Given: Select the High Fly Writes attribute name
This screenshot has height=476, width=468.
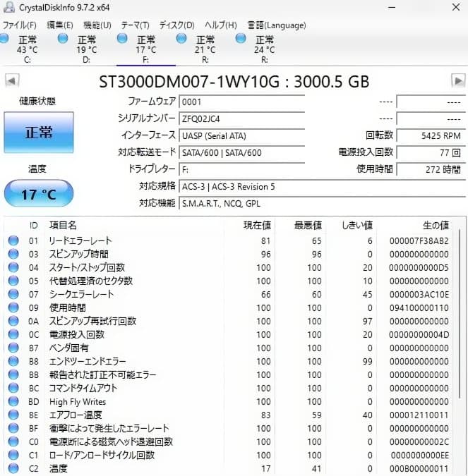Looking at the screenshot, I should [78, 402].
